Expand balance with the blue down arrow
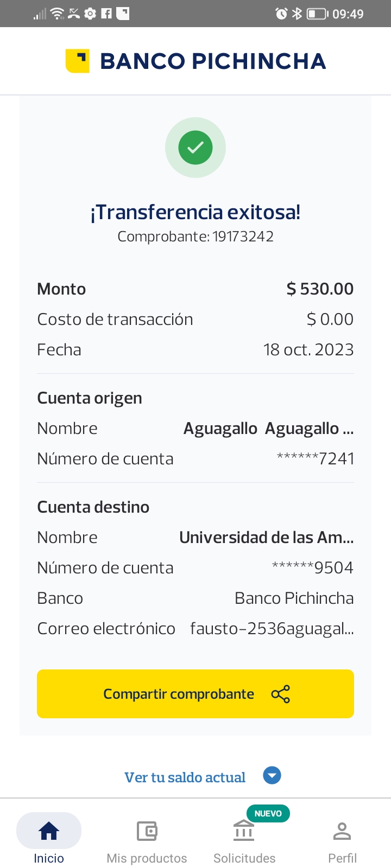 [272, 775]
